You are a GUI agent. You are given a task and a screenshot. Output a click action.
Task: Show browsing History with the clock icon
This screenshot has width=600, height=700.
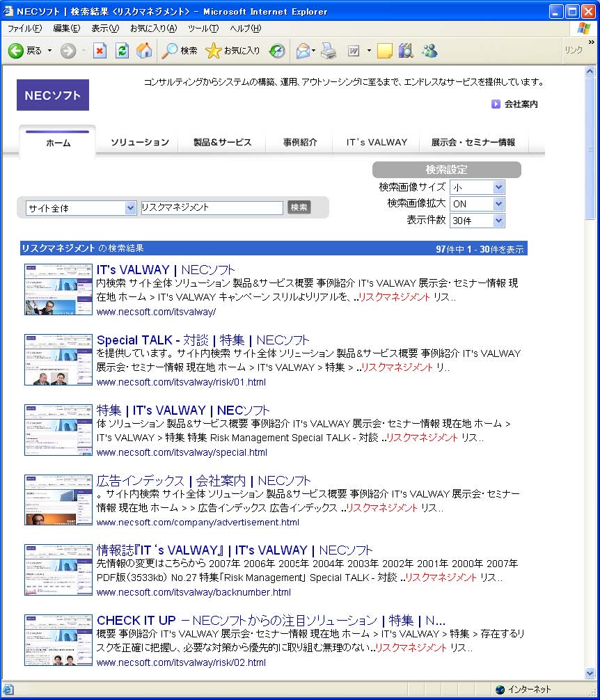click(277, 50)
